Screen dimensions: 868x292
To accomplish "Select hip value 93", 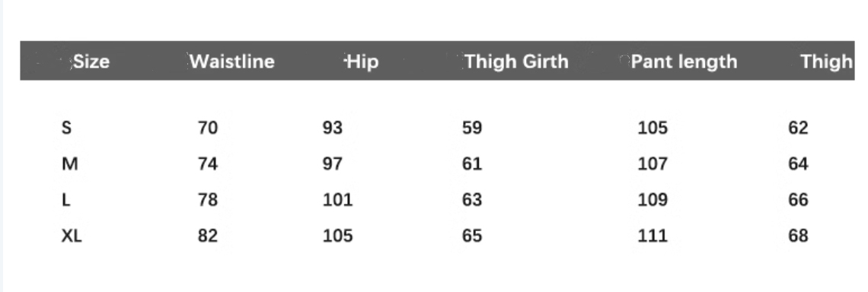I will [x=333, y=128].
